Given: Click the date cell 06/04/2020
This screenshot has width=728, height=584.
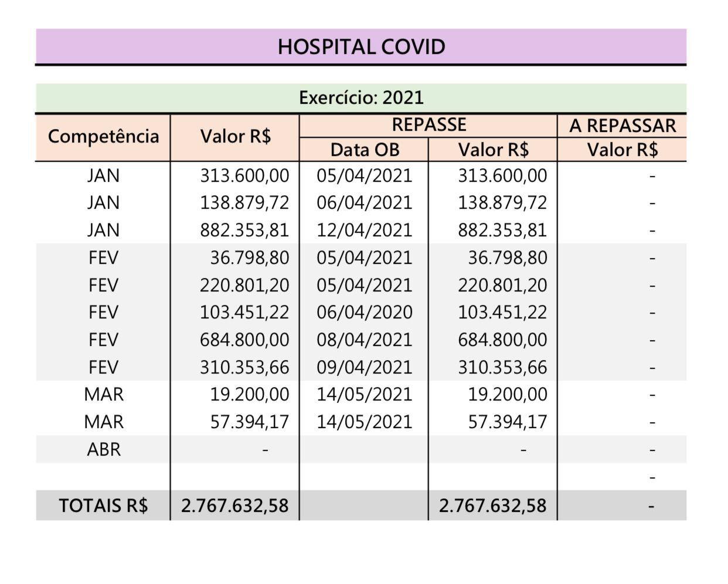Looking at the screenshot, I should point(364,312).
